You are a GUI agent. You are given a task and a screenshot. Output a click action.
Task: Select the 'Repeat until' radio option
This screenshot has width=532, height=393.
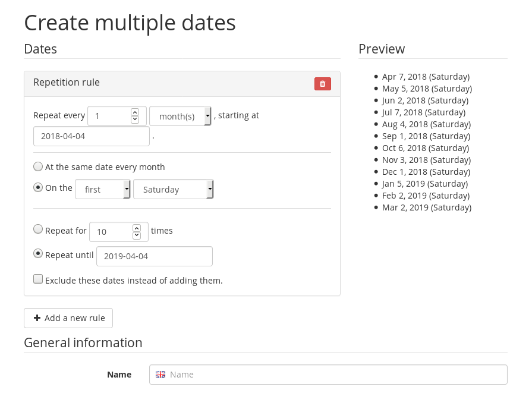pos(39,254)
